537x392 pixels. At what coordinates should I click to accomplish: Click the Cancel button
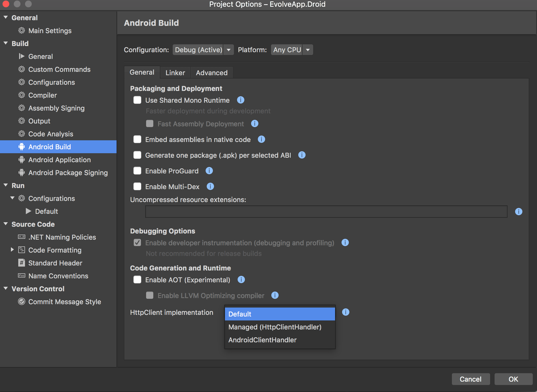point(470,379)
